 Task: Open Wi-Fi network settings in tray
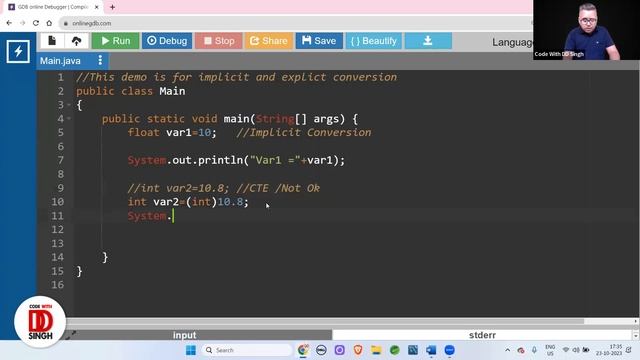[x=566, y=350]
